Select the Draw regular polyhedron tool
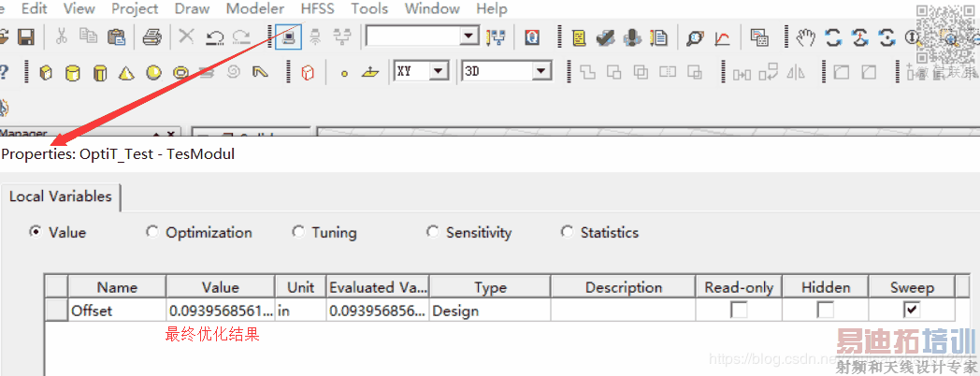980x376 pixels. (x=100, y=73)
